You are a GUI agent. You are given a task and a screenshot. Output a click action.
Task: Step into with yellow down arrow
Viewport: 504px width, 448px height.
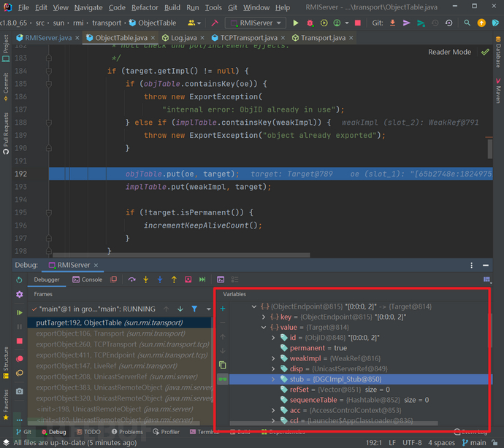146,279
